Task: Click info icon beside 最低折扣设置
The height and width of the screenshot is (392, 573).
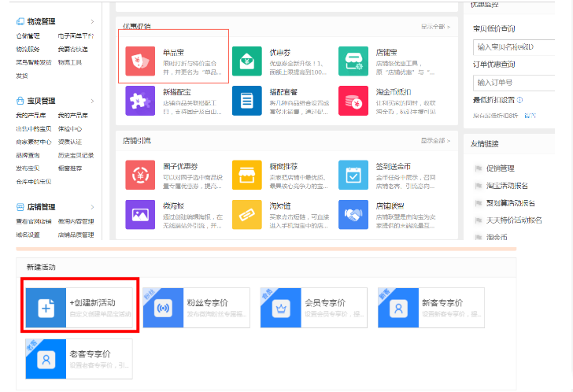Action: pos(520,100)
